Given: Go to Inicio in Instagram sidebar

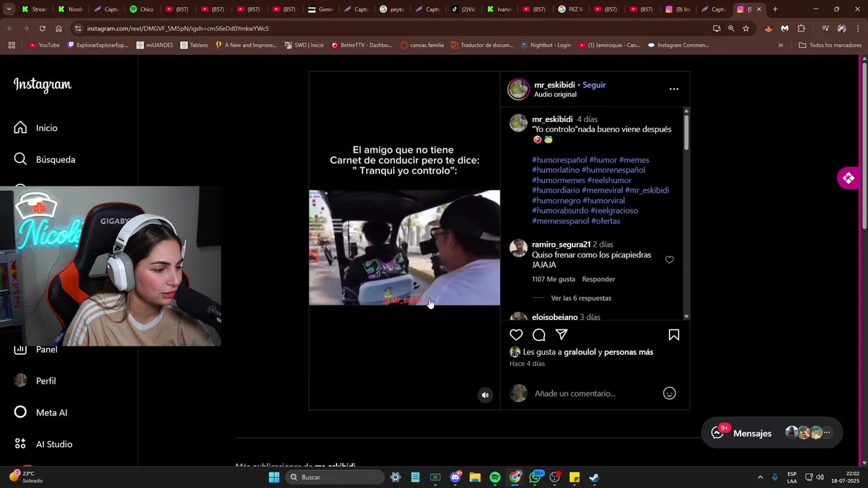Looking at the screenshot, I should click(36, 127).
